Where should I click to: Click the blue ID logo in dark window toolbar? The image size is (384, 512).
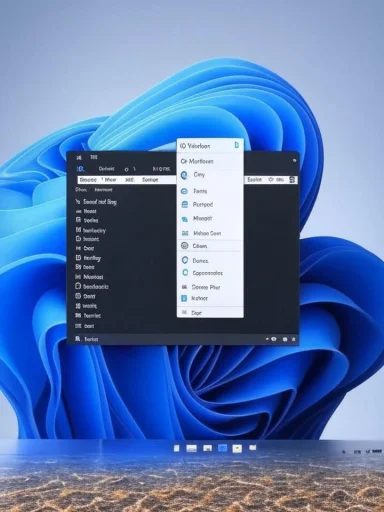pyautogui.click(x=80, y=169)
